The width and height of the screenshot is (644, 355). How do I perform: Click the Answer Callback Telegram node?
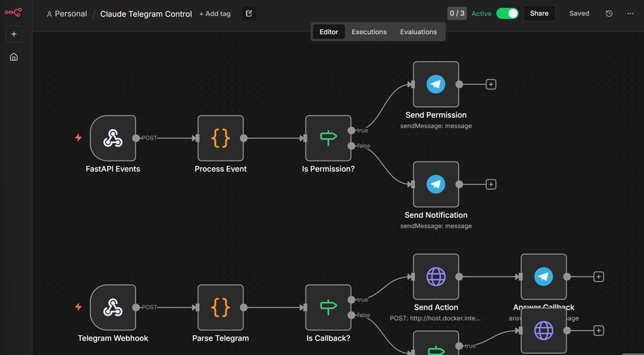coord(544,276)
